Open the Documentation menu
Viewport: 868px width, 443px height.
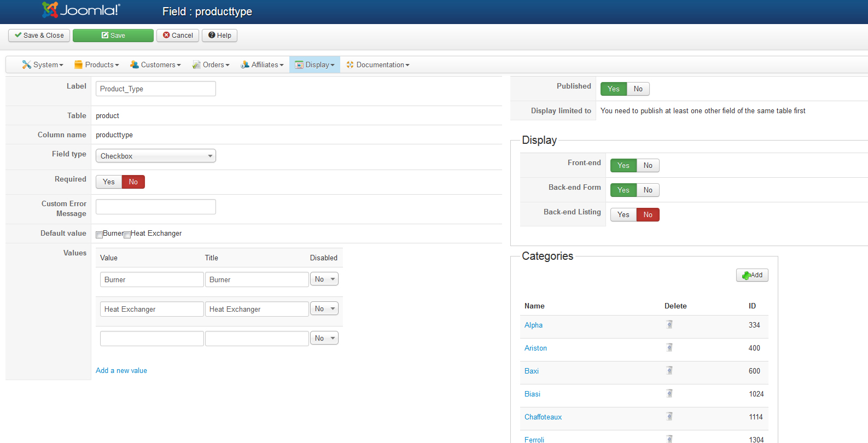point(378,65)
